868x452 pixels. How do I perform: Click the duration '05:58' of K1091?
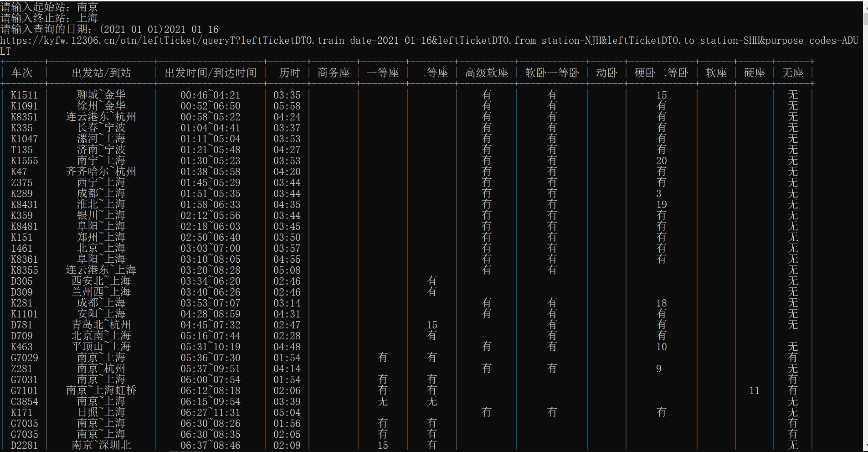pyautogui.click(x=287, y=106)
